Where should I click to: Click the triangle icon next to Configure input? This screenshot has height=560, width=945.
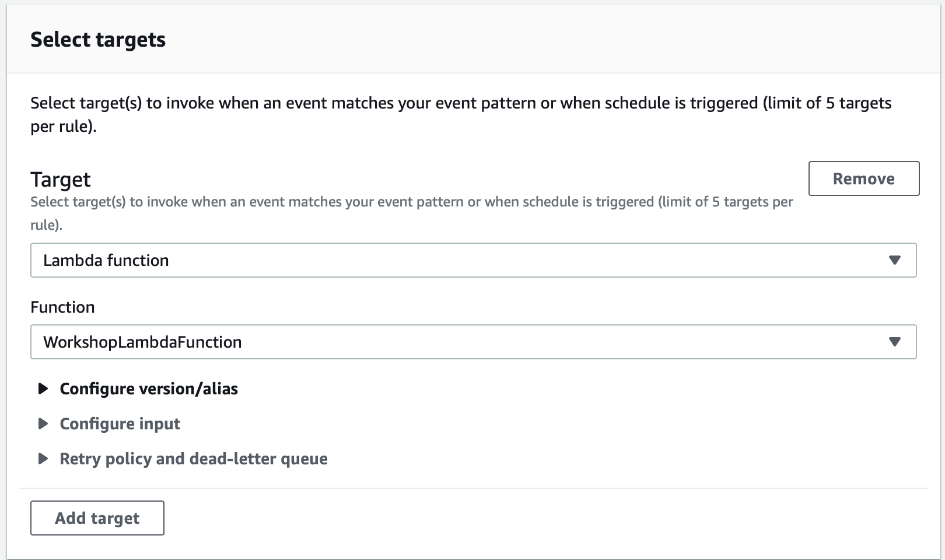[43, 424]
